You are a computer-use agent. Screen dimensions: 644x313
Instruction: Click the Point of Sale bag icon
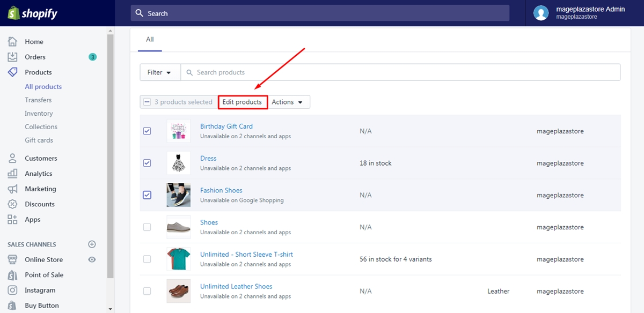tap(13, 275)
